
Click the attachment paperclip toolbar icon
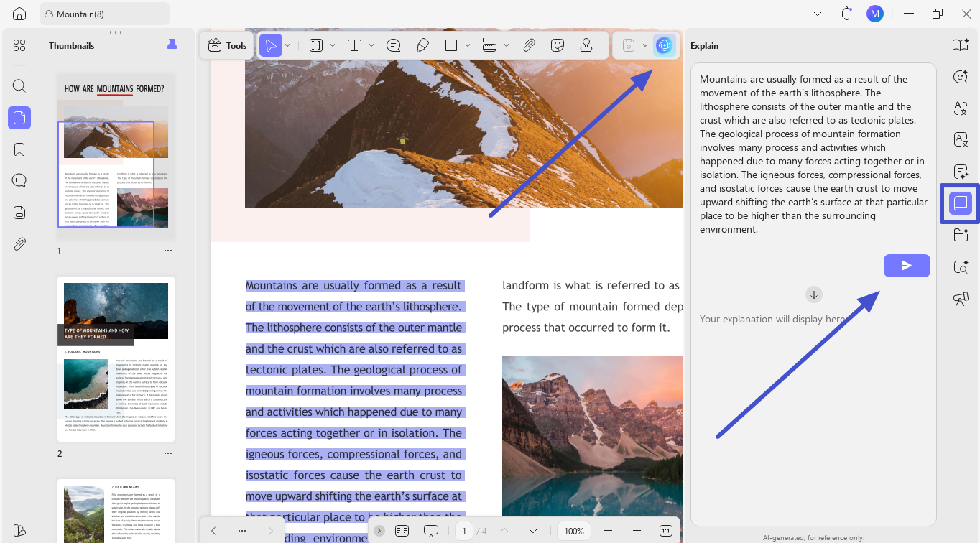click(x=529, y=45)
